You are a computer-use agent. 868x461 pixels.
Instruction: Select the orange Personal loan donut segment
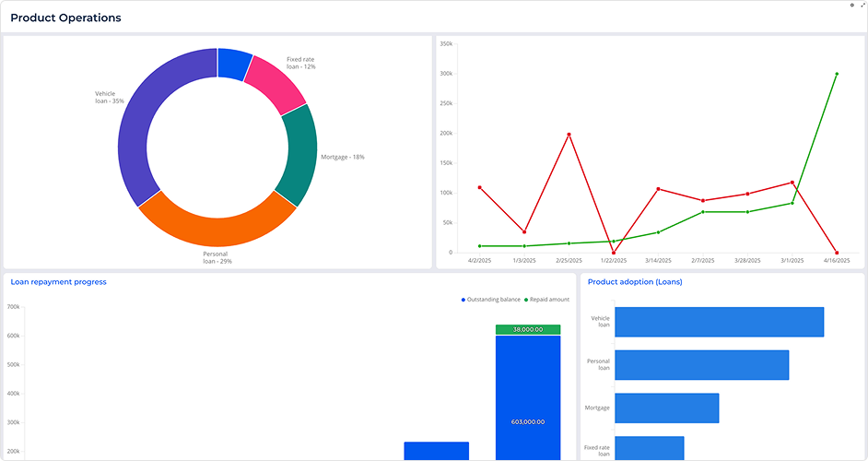click(x=217, y=225)
